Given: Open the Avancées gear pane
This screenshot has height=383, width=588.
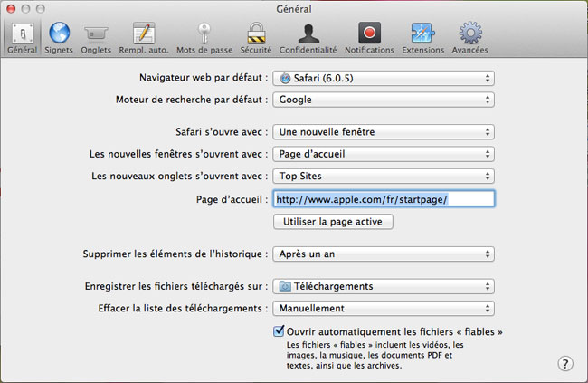Looking at the screenshot, I should coord(469,38).
